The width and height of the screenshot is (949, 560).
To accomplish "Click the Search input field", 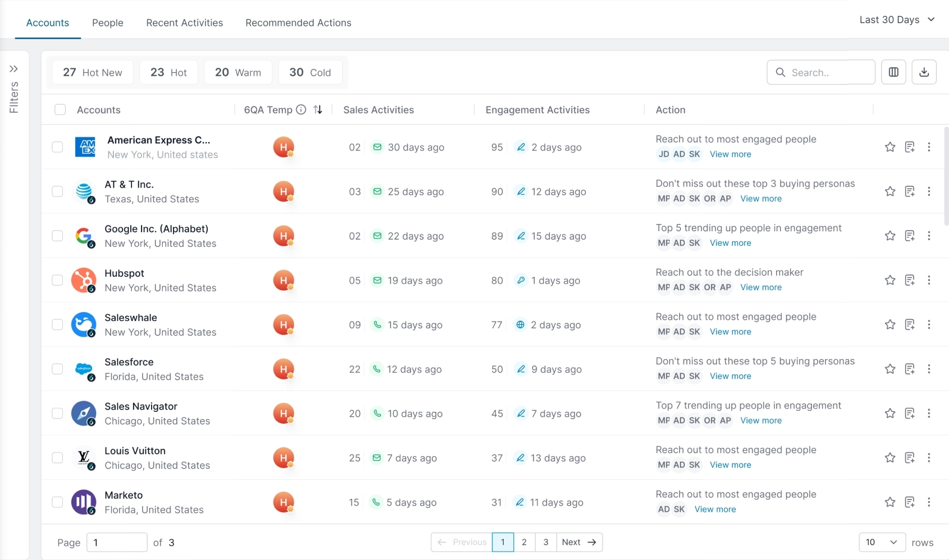I will pos(821,72).
